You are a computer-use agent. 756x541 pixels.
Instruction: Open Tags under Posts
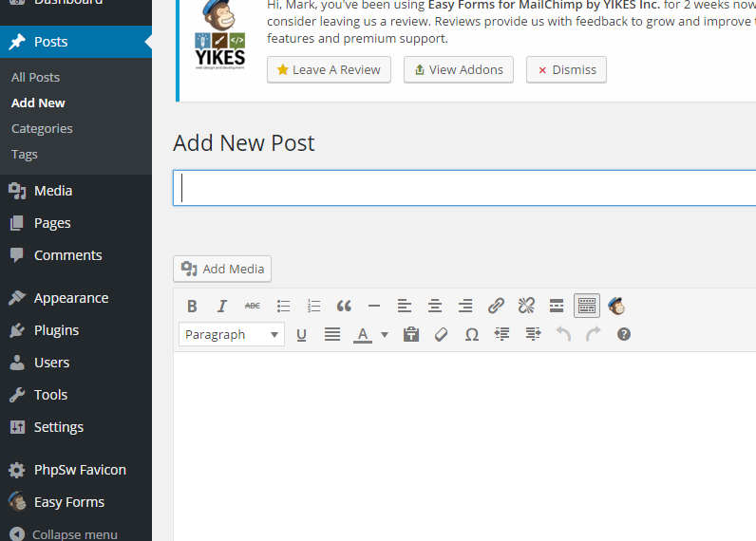click(24, 155)
